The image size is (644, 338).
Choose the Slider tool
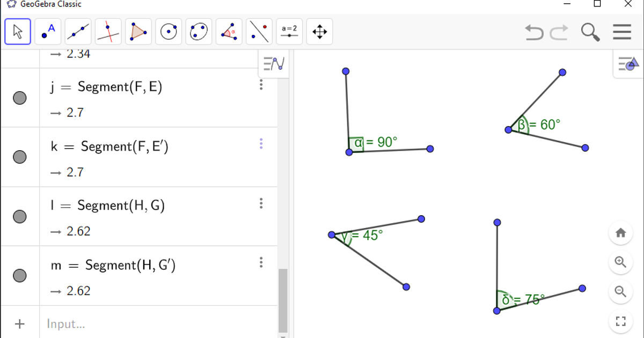click(289, 32)
